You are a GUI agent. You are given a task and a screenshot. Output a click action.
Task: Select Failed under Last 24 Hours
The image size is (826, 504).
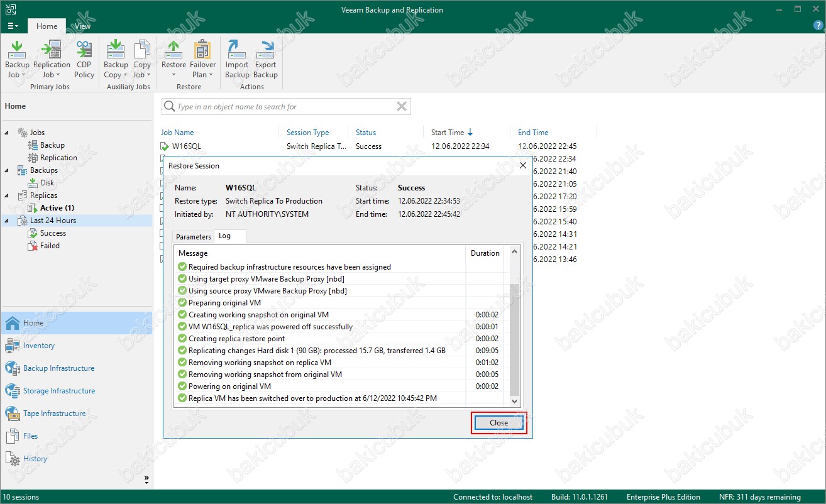(x=50, y=246)
